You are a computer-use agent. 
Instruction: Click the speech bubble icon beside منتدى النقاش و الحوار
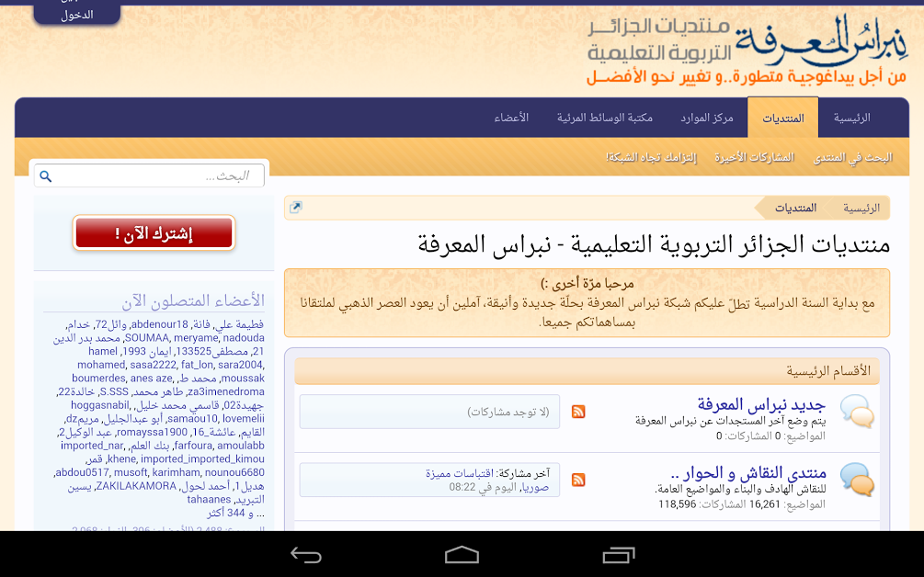857,480
